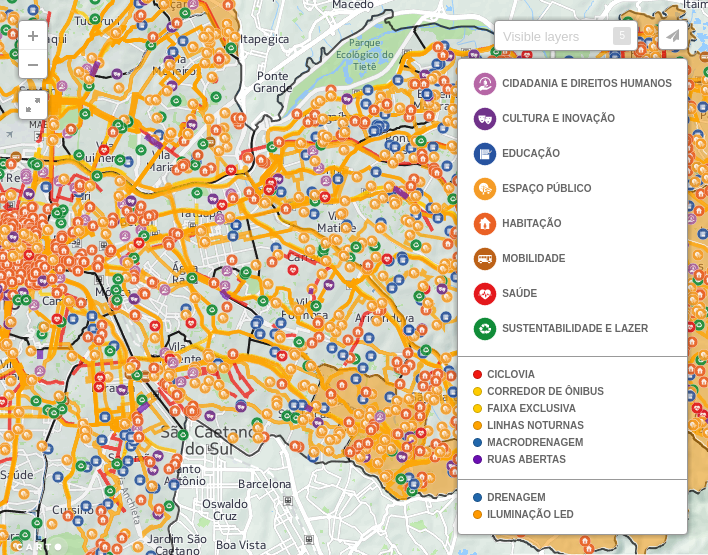
Task: Toggle the Habitação house icon
Action: [485, 224]
